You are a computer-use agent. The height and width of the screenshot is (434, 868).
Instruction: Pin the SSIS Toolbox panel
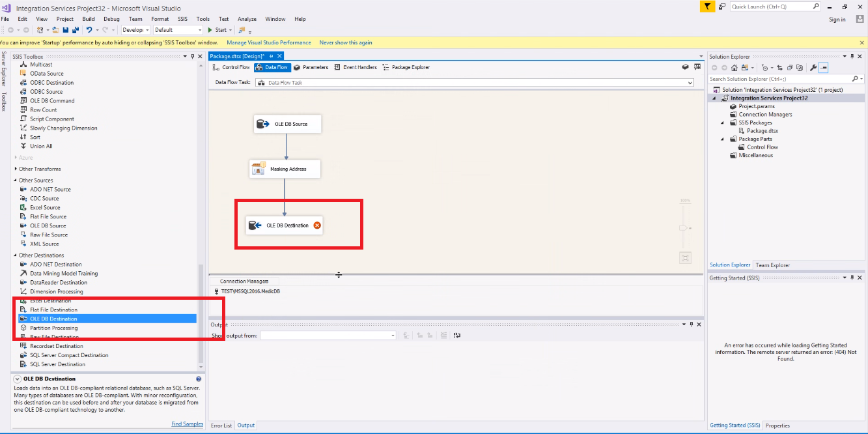[x=193, y=57]
